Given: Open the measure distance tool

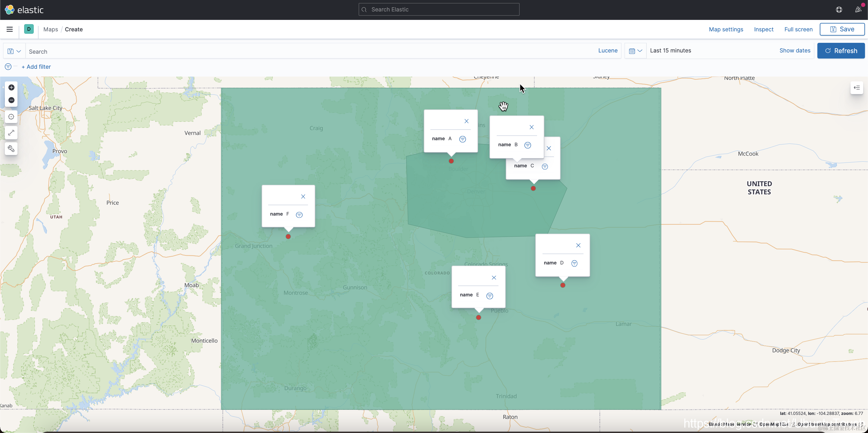Looking at the screenshot, I should tap(11, 133).
